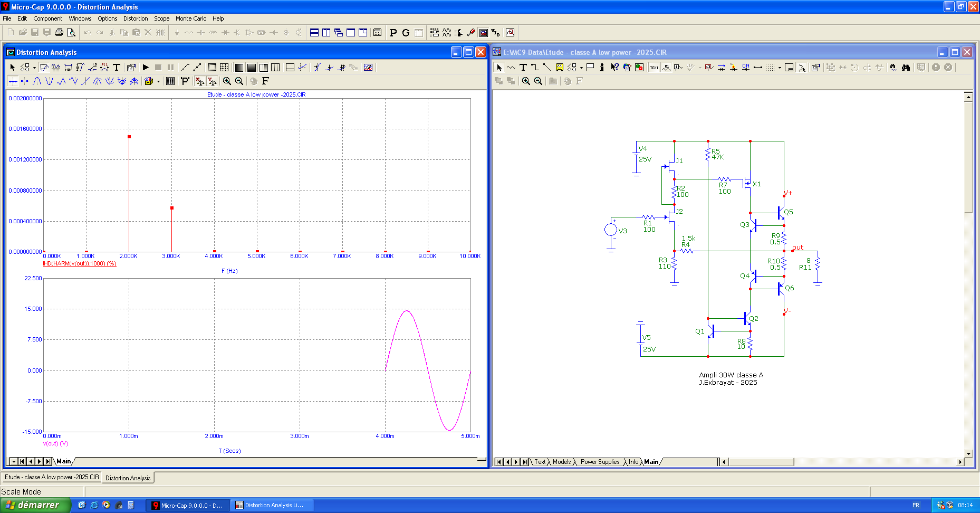Toggle the grid text TEXT display button
This screenshot has height=513, width=980.
(654, 67)
